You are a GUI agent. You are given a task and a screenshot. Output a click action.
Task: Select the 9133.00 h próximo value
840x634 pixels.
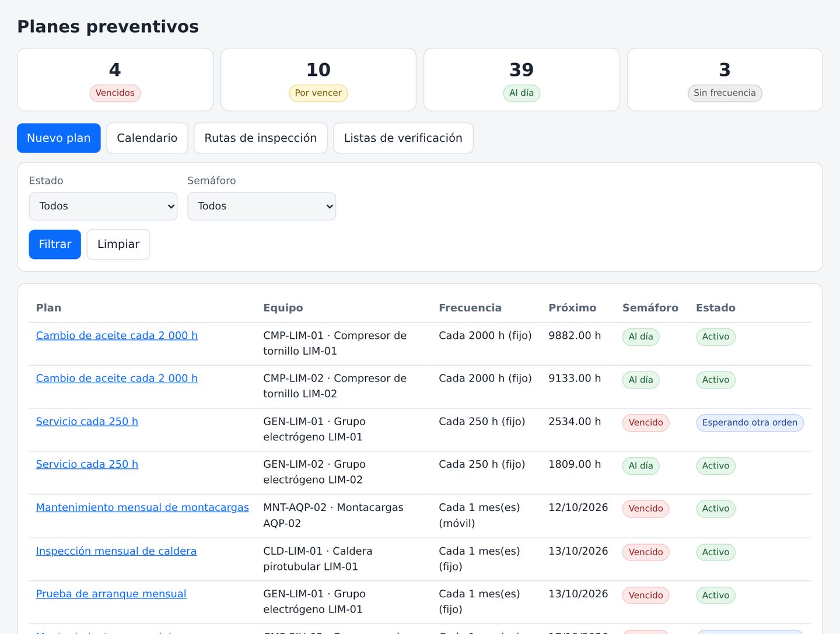pos(575,378)
